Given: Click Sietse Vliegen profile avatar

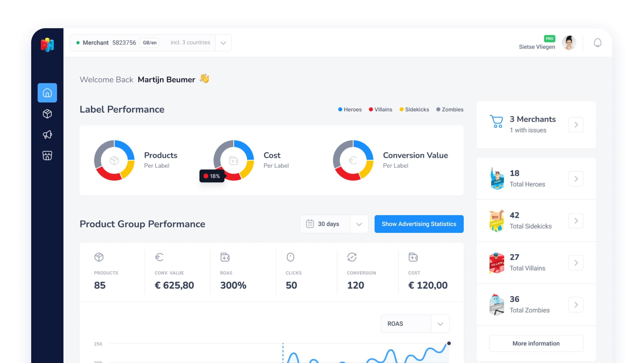Looking at the screenshot, I should click(569, 43).
